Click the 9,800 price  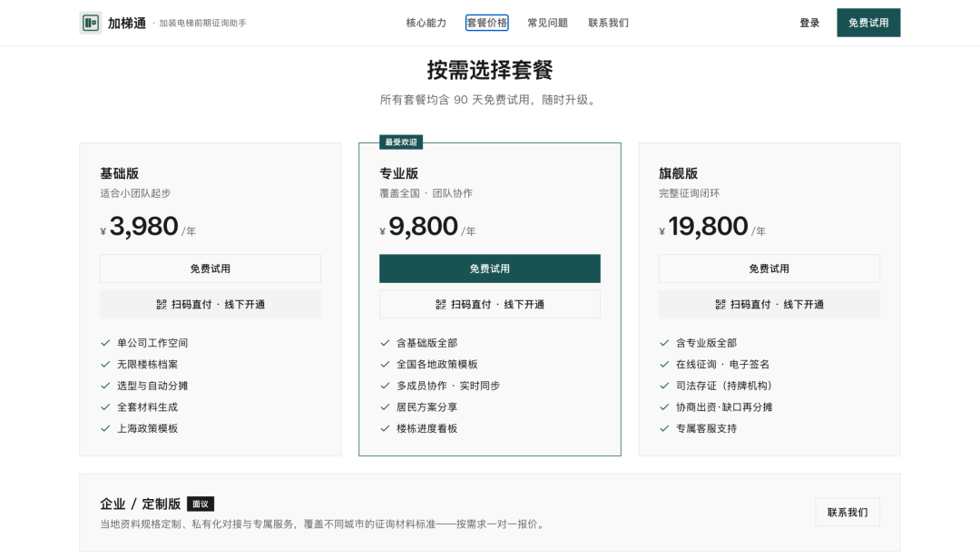424,226
